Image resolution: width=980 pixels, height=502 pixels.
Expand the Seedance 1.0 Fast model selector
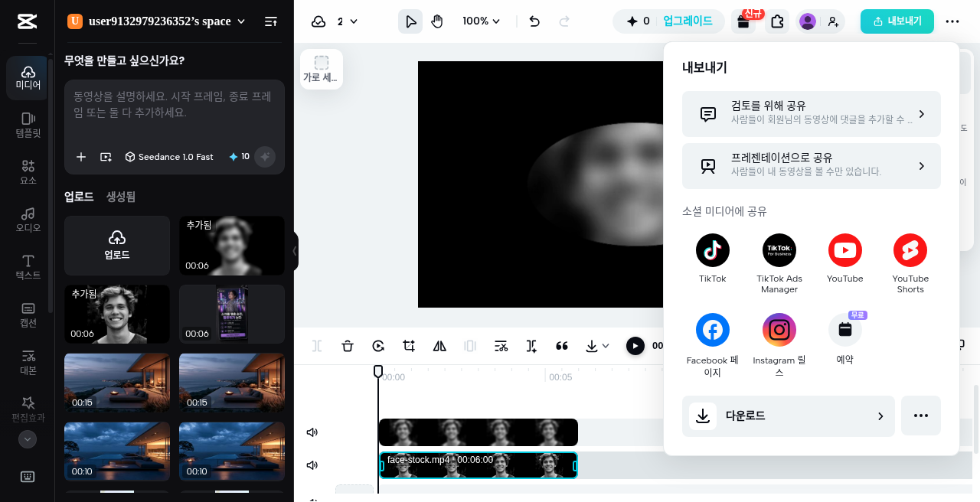(x=169, y=157)
